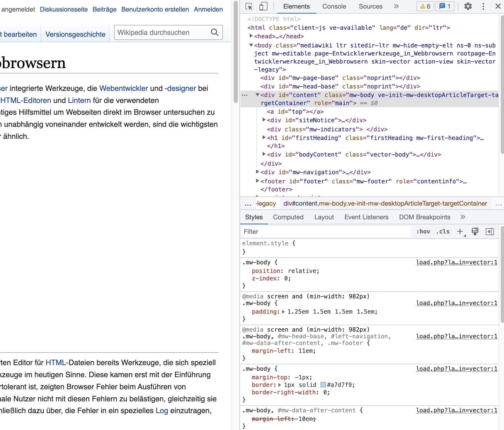Toggle the device toolbar icon

click(263, 6)
